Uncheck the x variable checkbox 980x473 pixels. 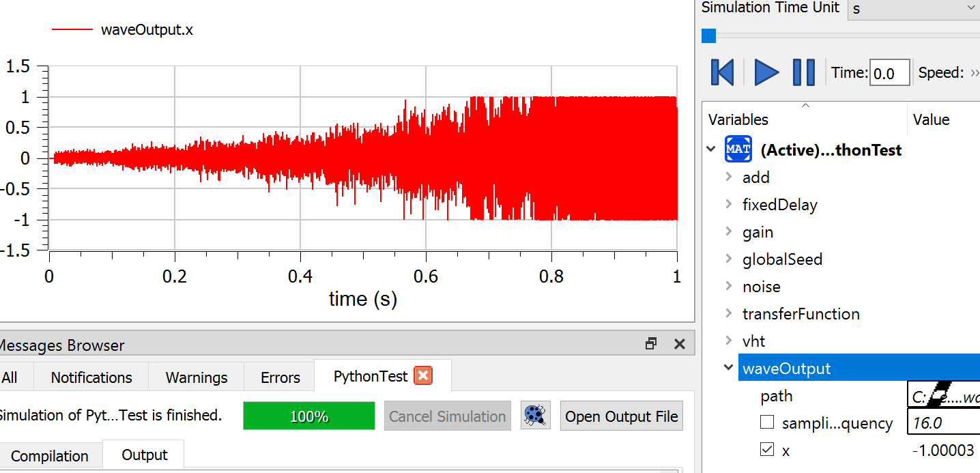pyautogui.click(x=767, y=450)
